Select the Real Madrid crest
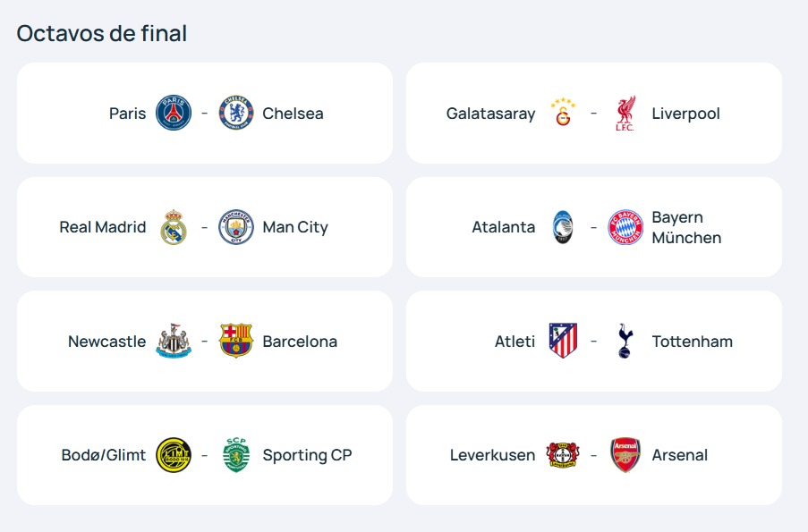Viewport: 808px width, 532px height. point(174,227)
